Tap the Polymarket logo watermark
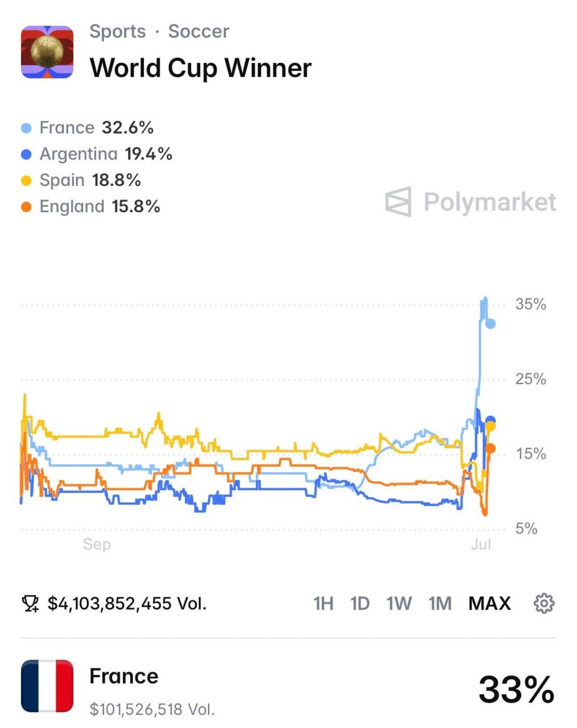Viewport: 577px width, 728px height. coord(471,202)
